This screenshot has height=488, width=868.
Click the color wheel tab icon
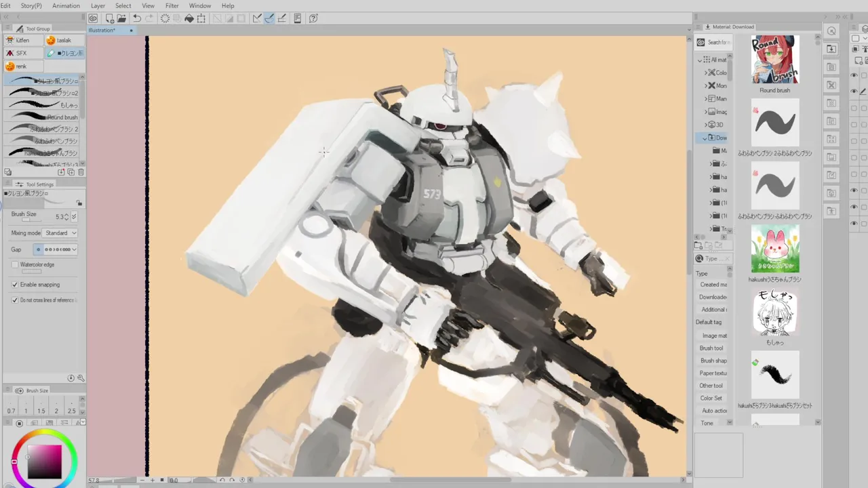pyautogui.click(x=19, y=424)
